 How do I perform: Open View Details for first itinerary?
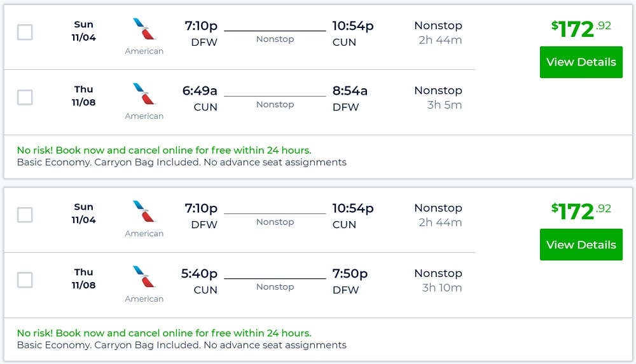point(581,62)
